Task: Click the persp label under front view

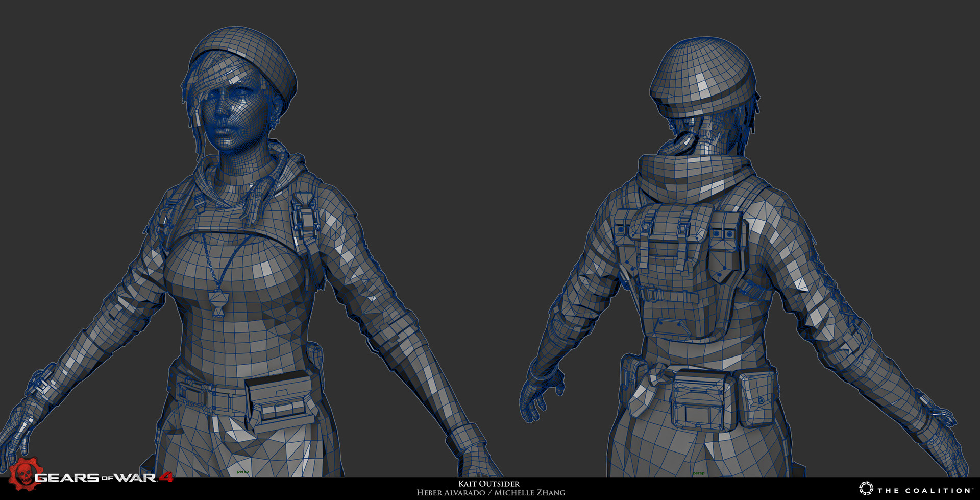Action: 243,472
